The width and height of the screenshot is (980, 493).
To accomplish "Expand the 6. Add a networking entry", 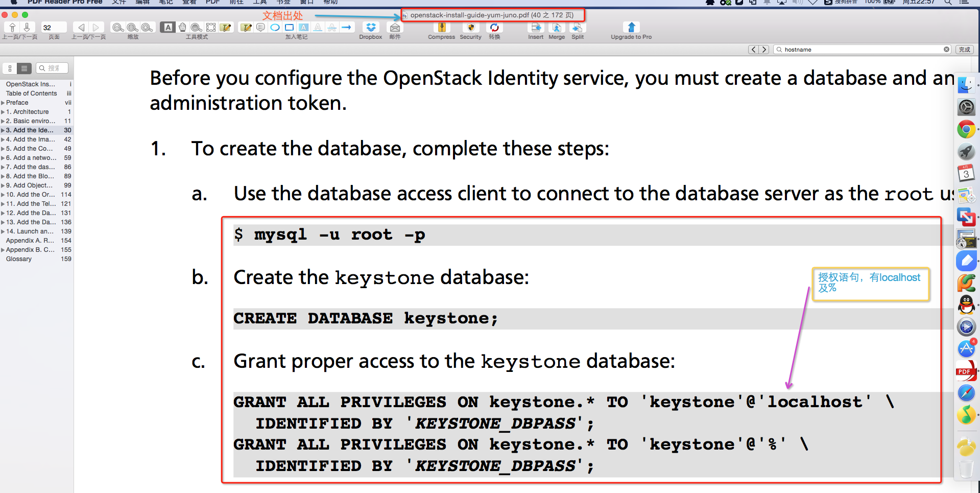I will click(3, 158).
